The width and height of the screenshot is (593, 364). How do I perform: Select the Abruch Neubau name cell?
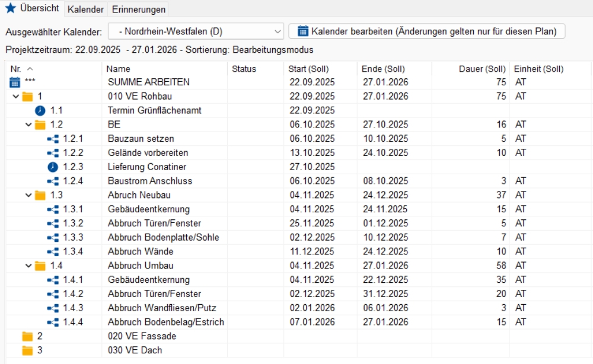[164, 195]
